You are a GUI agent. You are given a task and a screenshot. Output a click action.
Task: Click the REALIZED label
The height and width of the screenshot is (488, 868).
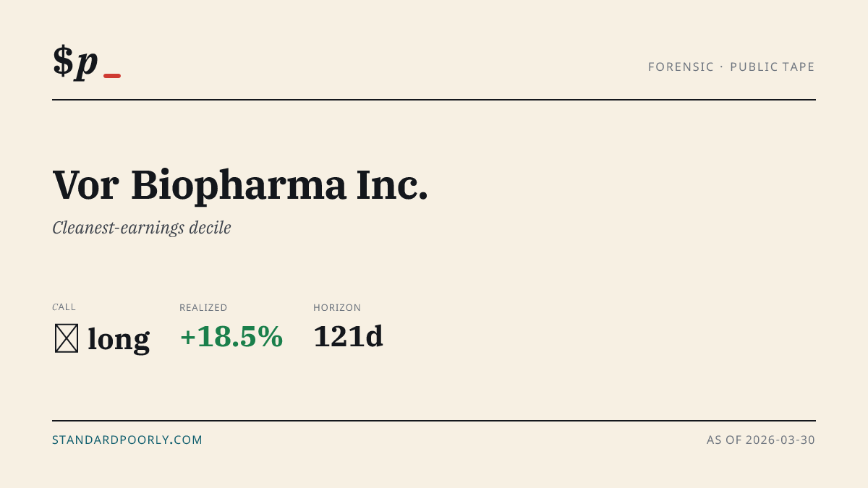point(203,308)
